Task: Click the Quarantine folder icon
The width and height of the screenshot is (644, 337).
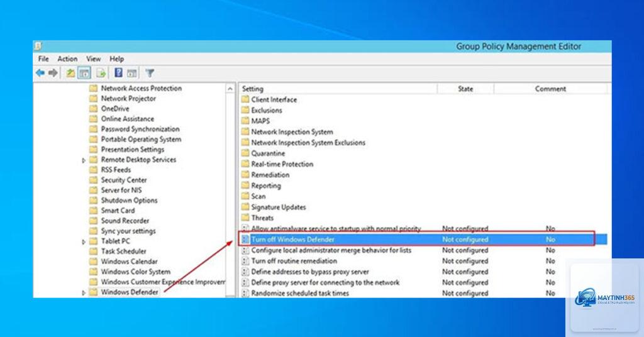Action: click(x=246, y=153)
